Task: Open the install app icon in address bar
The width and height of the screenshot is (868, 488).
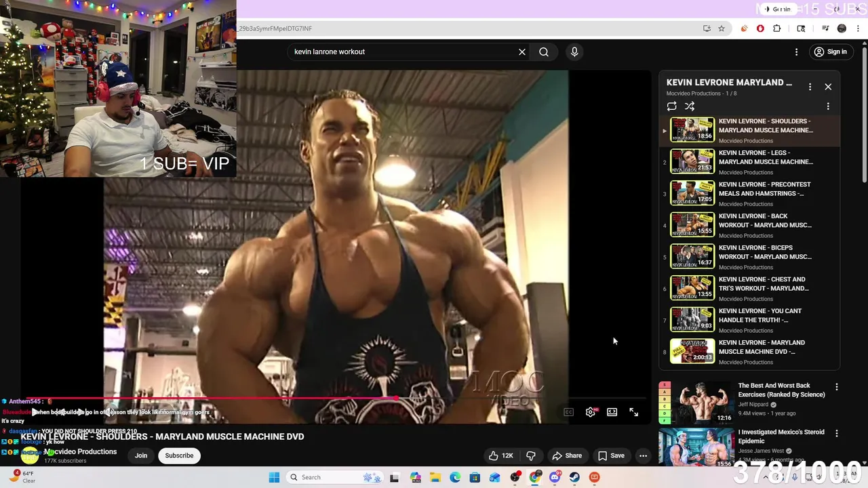Action: click(x=707, y=28)
